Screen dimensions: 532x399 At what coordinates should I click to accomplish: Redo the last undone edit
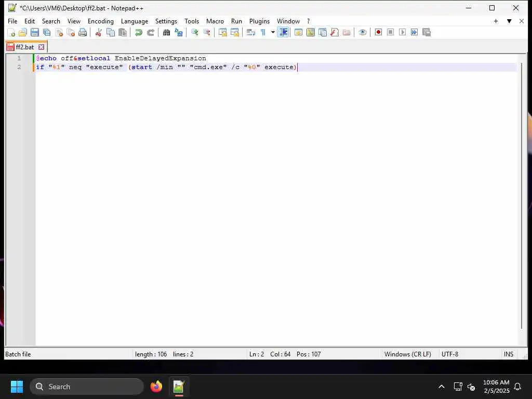tap(151, 33)
